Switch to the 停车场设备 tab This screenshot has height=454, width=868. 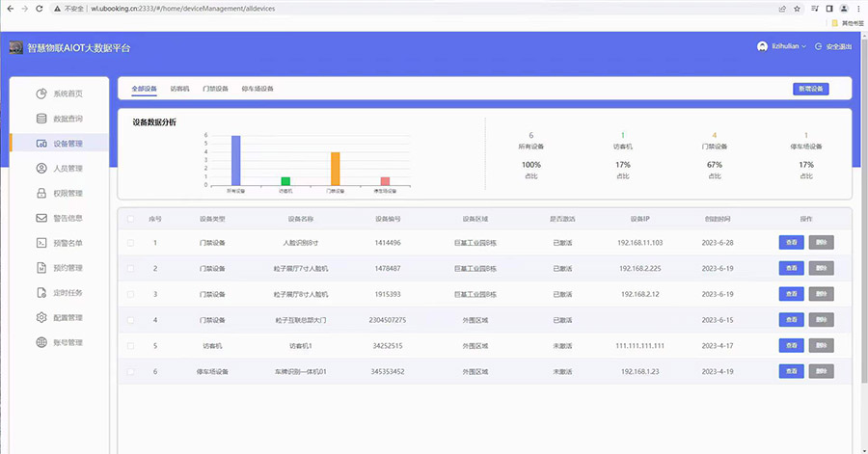(x=258, y=89)
